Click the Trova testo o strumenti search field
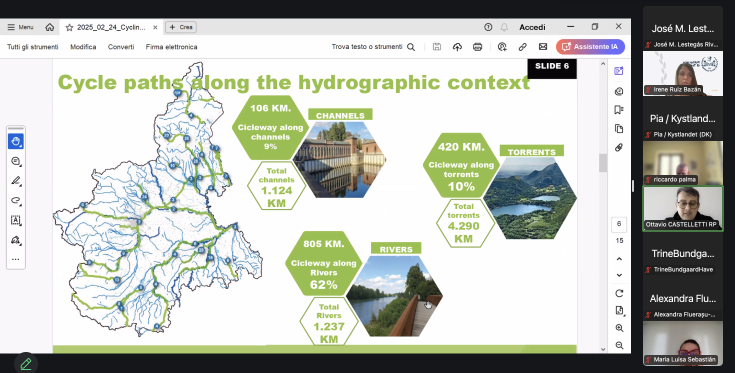Image resolution: width=735 pixels, height=373 pixels. click(373, 47)
